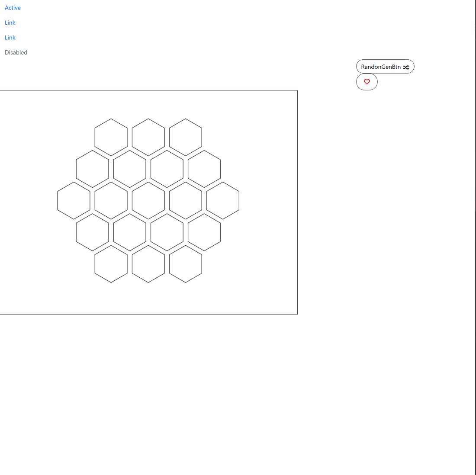Select the top-middle hexagon of the honeycomb

(148, 136)
